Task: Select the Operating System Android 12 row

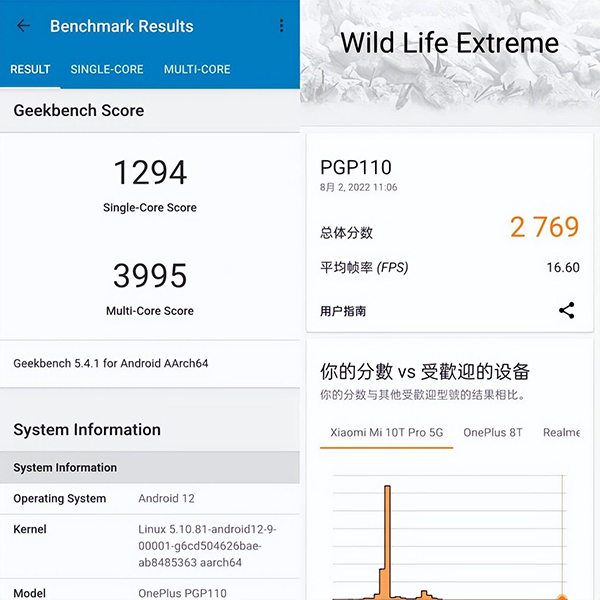Action: point(150,498)
